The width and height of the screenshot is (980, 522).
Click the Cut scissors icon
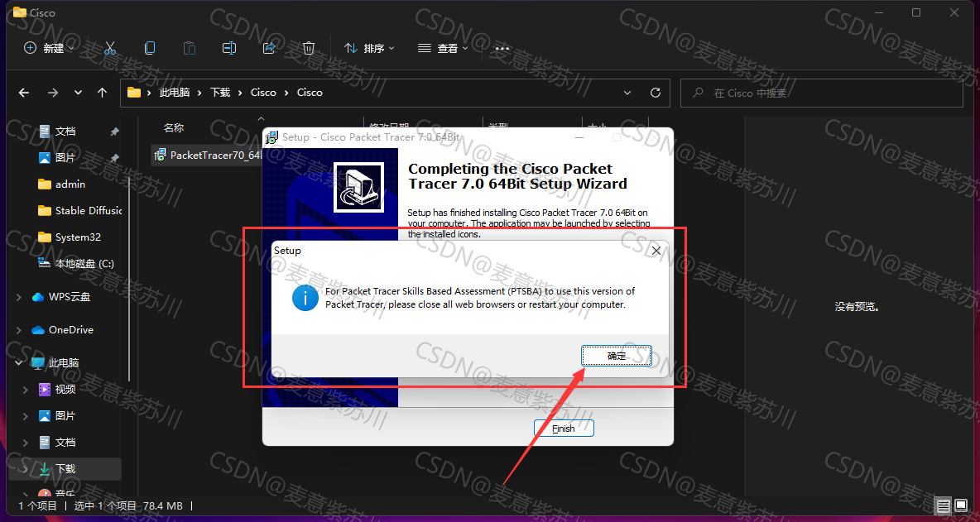[110, 48]
